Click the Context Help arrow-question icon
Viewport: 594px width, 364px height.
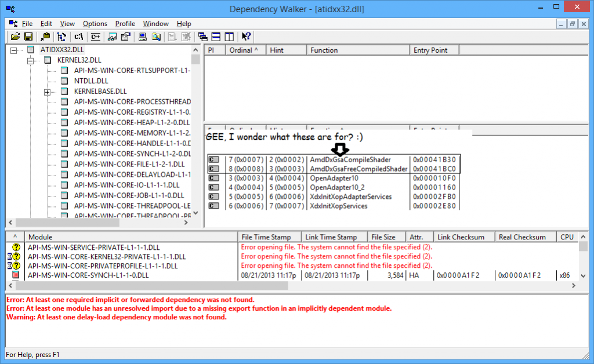pos(246,37)
